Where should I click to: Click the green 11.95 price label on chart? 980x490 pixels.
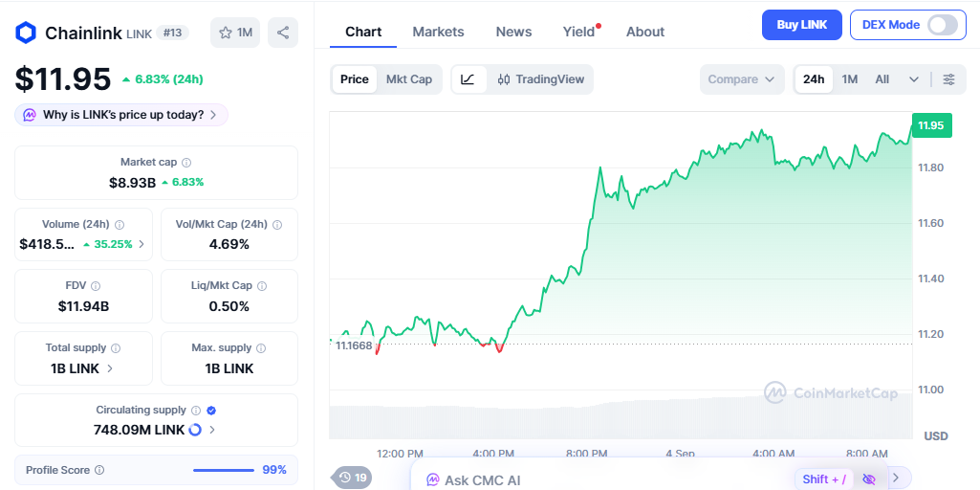(931, 125)
